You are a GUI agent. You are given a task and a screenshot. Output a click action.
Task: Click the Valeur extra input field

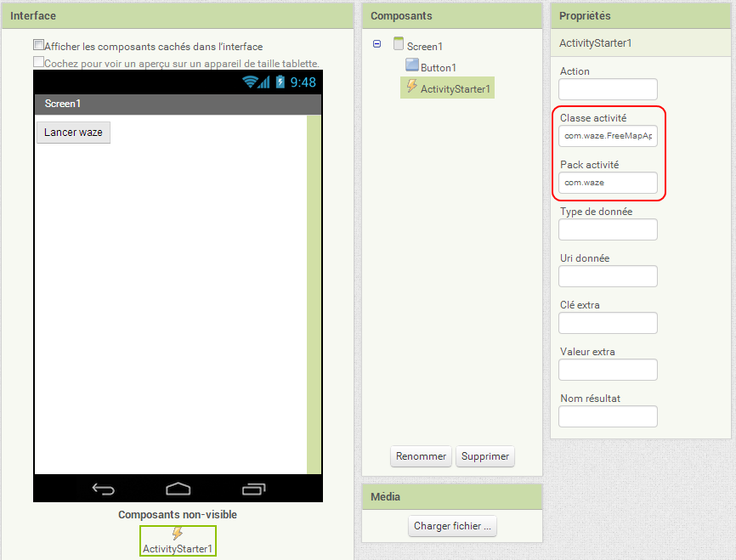click(x=608, y=370)
